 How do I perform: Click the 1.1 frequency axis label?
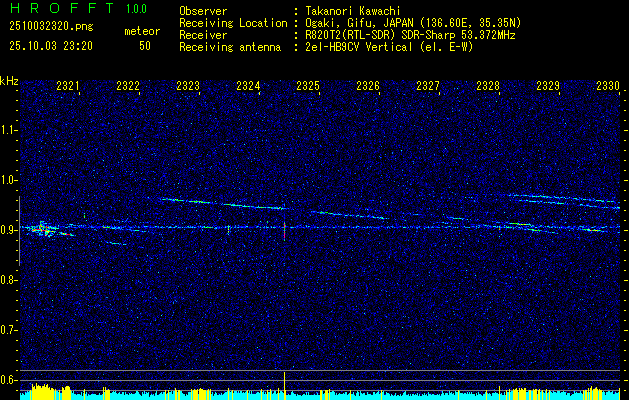coord(10,130)
